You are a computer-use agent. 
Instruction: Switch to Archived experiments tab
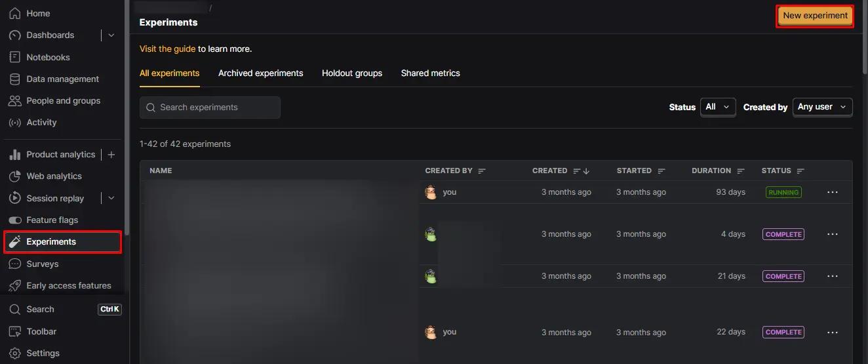[260, 73]
